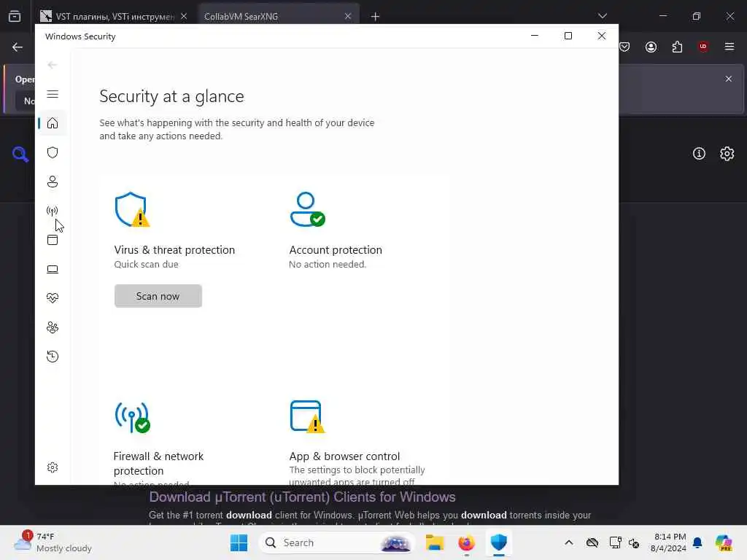
Task: Open Family options icon in sidebar
Action: click(x=53, y=327)
